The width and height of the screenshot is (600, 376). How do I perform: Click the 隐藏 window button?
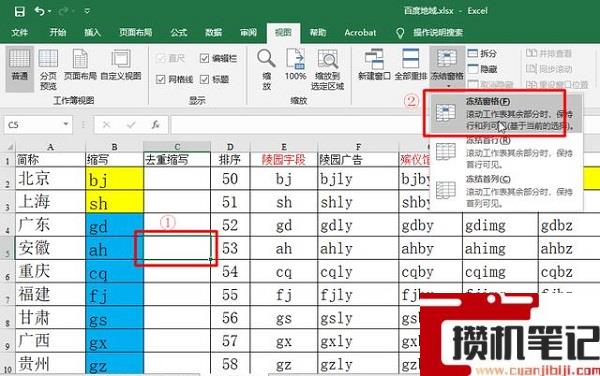click(x=483, y=69)
